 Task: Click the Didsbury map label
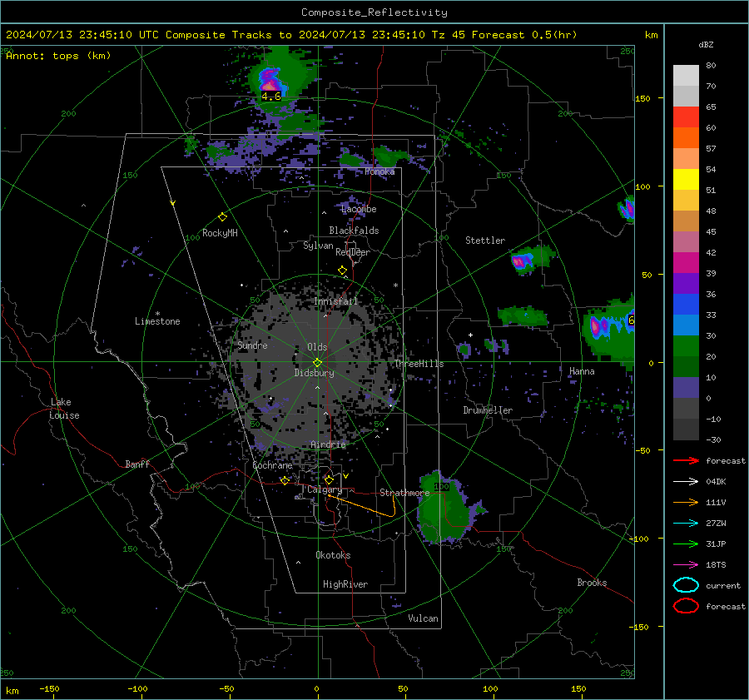pos(314,373)
